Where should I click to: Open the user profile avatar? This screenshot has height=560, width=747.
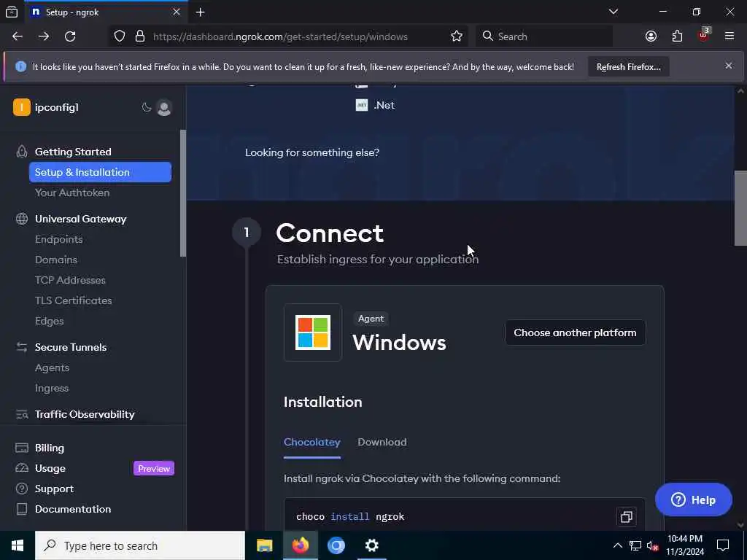click(x=164, y=108)
